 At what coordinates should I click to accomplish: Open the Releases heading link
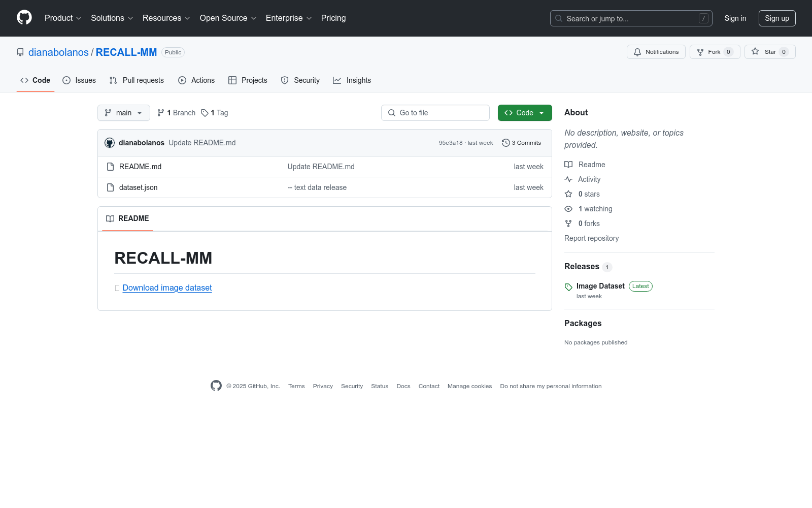pyautogui.click(x=588, y=267)
